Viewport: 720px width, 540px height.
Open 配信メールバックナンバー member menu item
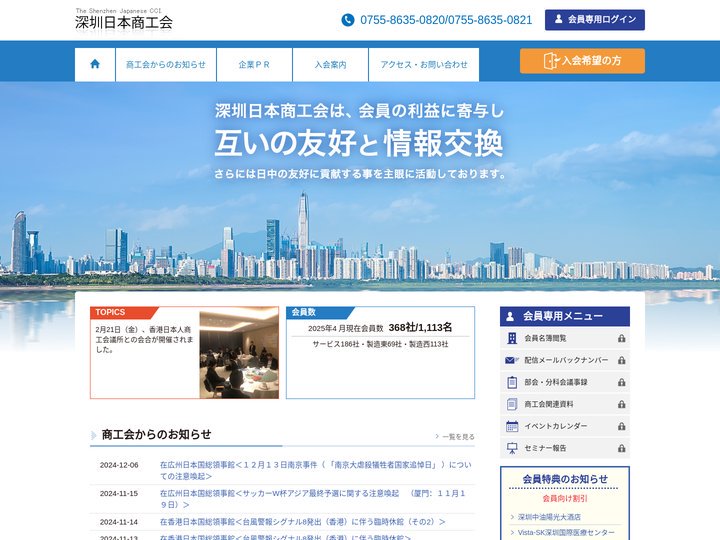(565, 360)
